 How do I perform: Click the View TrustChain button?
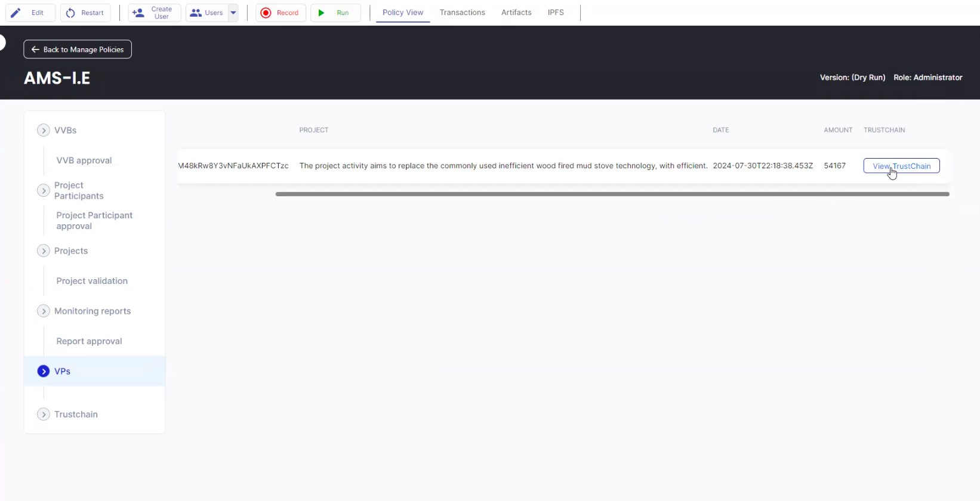tap(901, 166)
